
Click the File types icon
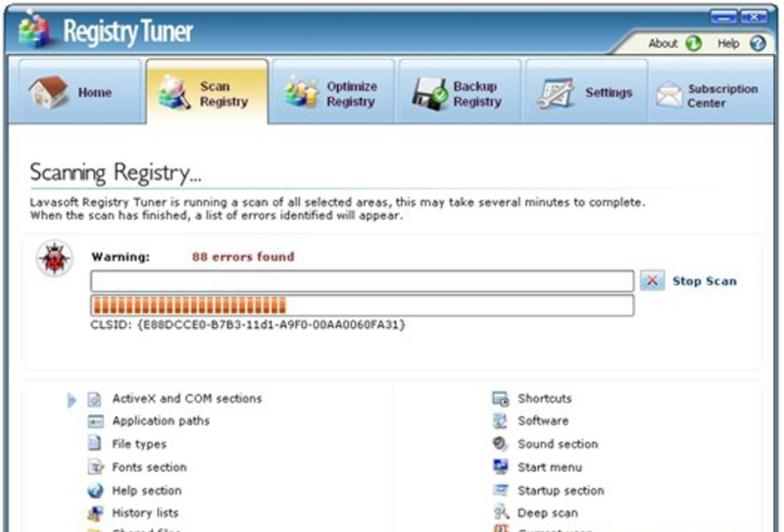94,443
